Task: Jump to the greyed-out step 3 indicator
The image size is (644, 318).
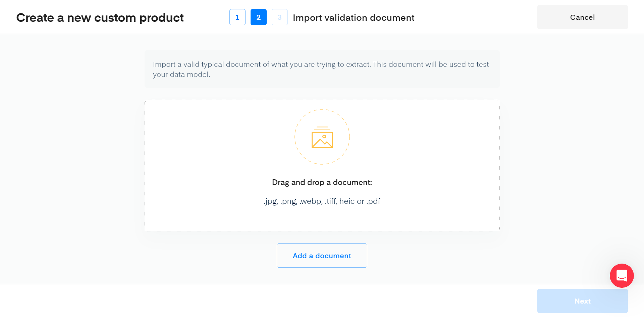Action: click(x=279, y=17)
